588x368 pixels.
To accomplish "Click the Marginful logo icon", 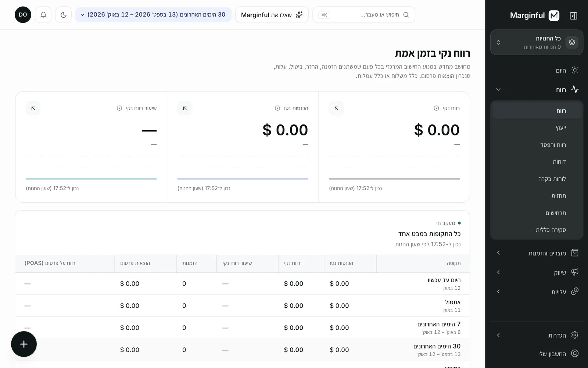I will pos(554,15).
